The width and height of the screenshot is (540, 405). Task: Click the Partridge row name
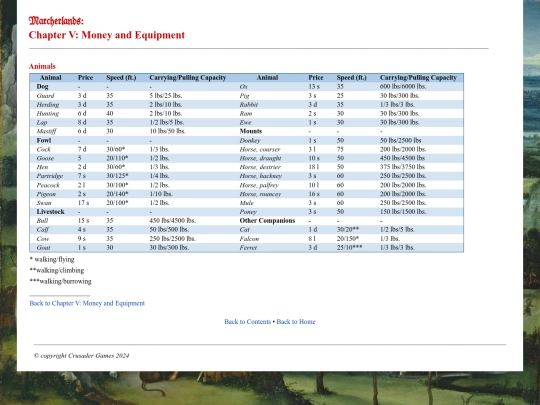50,176
